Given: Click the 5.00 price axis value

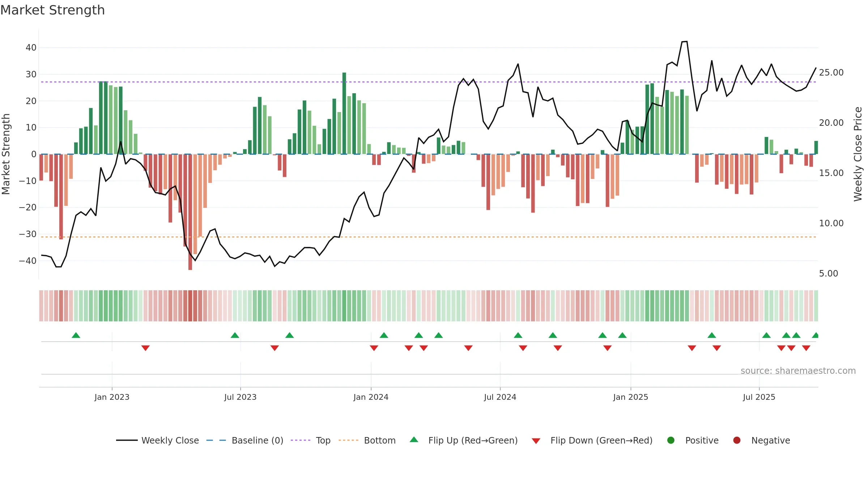Looking at the screenshot, I should 829,274.
